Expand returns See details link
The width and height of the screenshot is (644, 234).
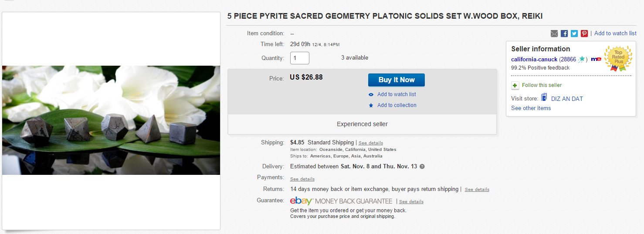[x=477, y=190]
